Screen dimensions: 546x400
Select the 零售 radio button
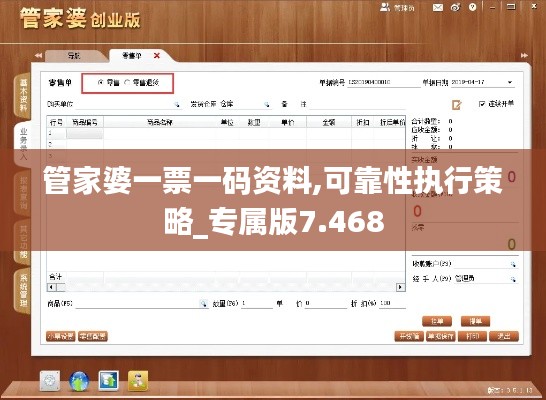[101, 83]
